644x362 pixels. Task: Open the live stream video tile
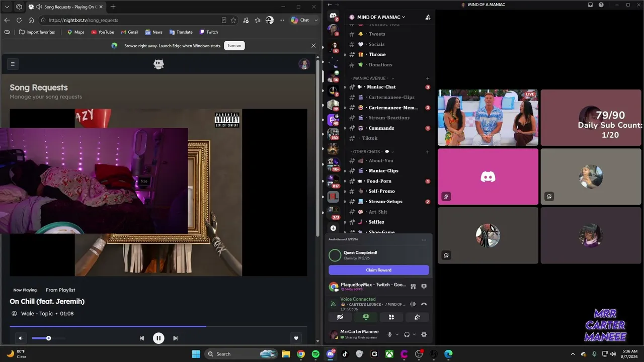pyautogui.click(x=488, y=118)
